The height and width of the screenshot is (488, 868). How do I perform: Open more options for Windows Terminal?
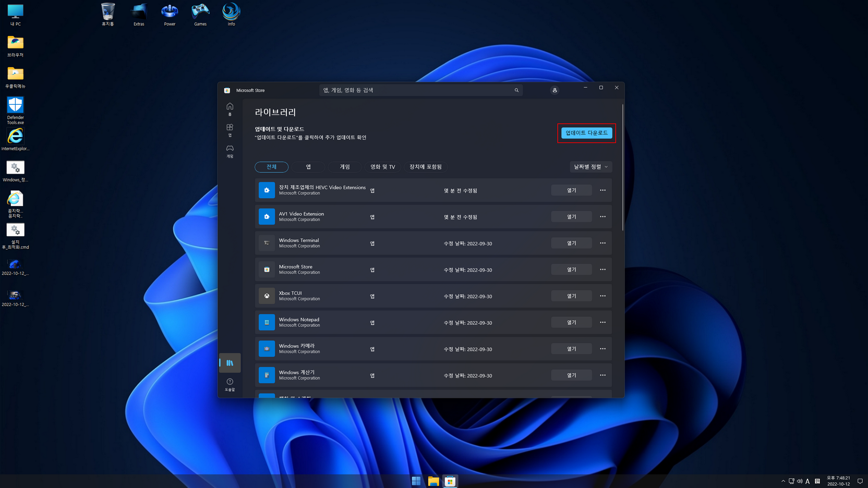point(602,243)
